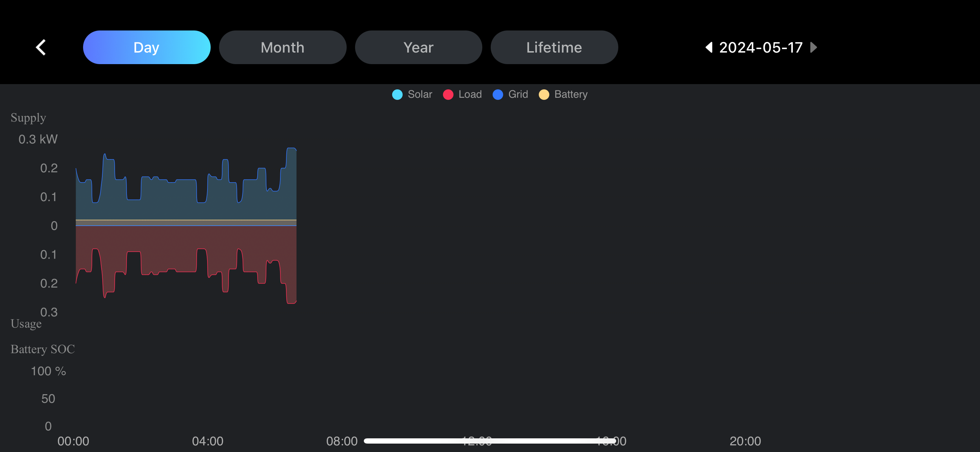Click the 04:00 time axis label
This screenshot has height=452, width=980.
207,441
